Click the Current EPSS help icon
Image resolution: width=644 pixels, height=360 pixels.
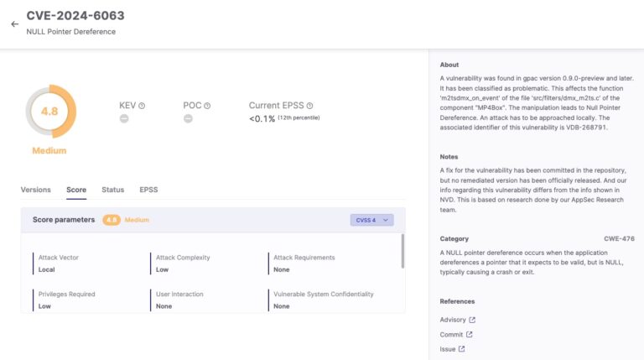(x=309, y=106)
